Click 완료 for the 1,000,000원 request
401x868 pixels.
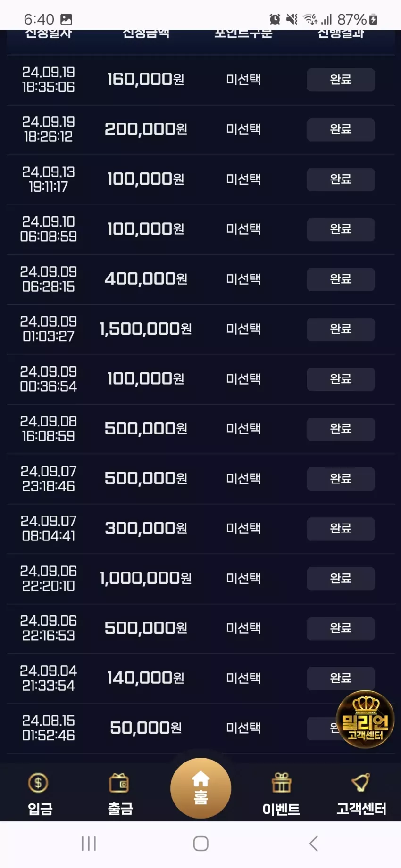[341, 578]
